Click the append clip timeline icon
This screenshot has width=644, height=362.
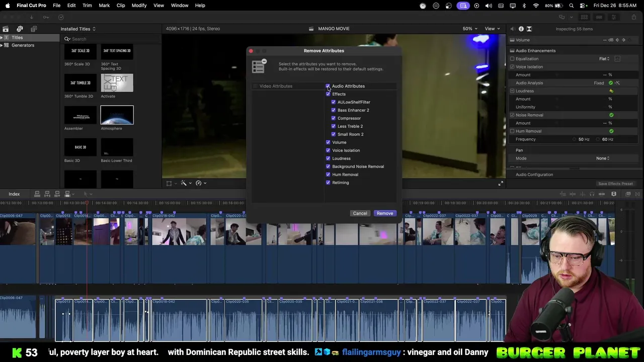tap(57, 194)
